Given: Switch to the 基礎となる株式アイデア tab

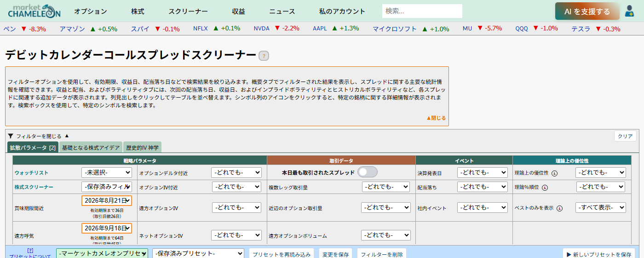Looking at the screenshot, I should coord(91,147).
